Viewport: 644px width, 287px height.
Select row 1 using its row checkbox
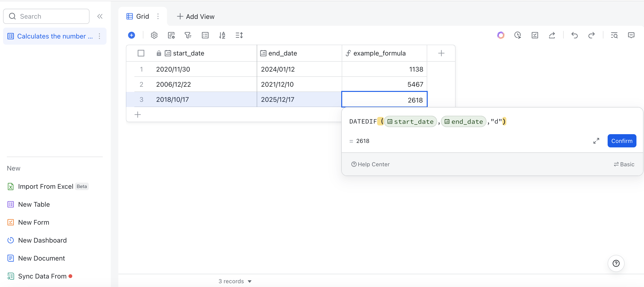click(x=141, y=69)
